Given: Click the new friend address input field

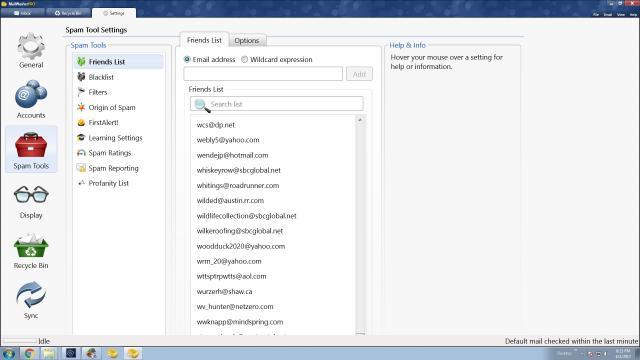Looking at the screenshot, I should point(263,74).
